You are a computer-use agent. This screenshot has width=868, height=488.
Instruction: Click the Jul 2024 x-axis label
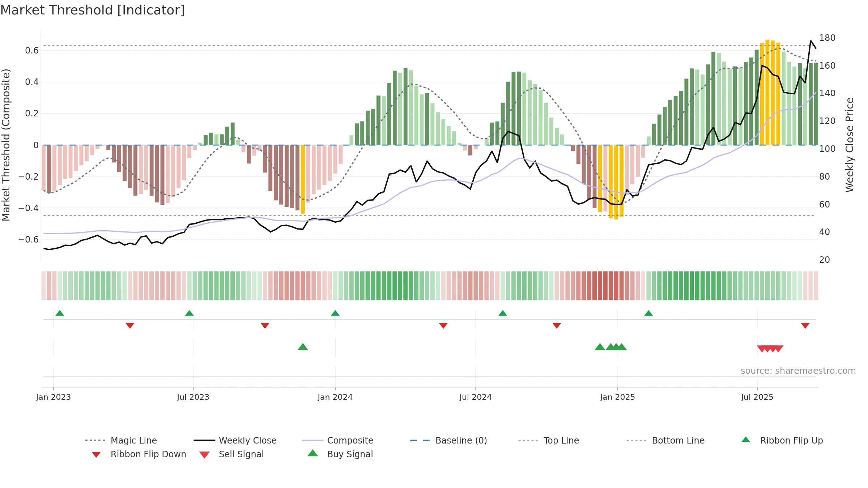click(x=475, y=397)
